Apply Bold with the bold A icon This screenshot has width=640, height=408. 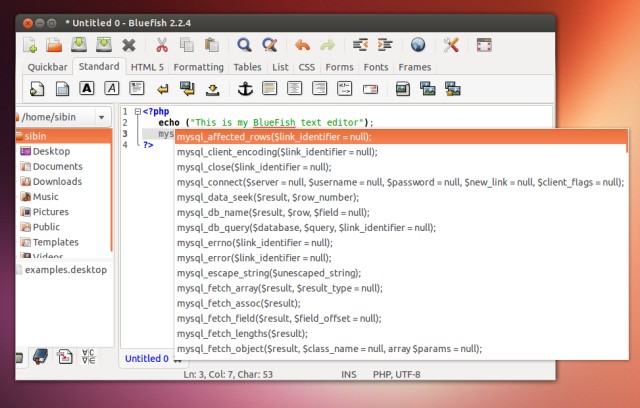point(87,88)
